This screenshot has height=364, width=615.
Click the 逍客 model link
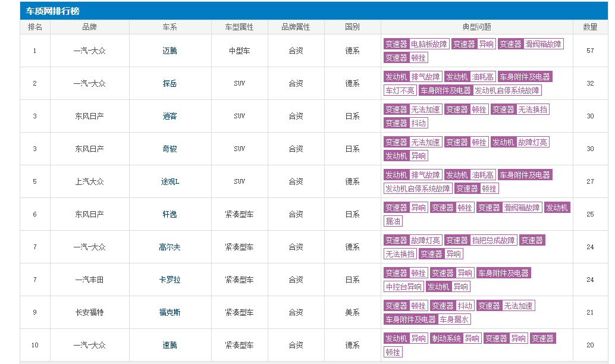click(x=170, y=116)
